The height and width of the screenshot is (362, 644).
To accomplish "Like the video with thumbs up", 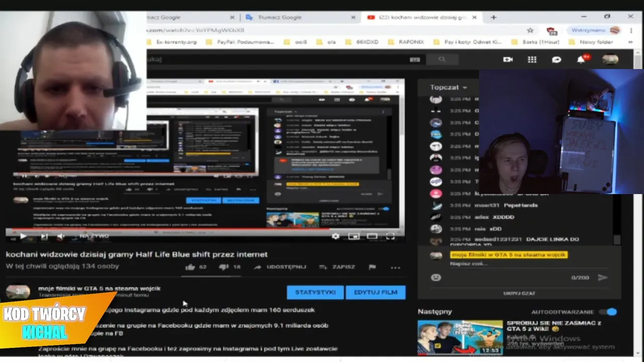I will pyautogui.click(x=190, y=267).
